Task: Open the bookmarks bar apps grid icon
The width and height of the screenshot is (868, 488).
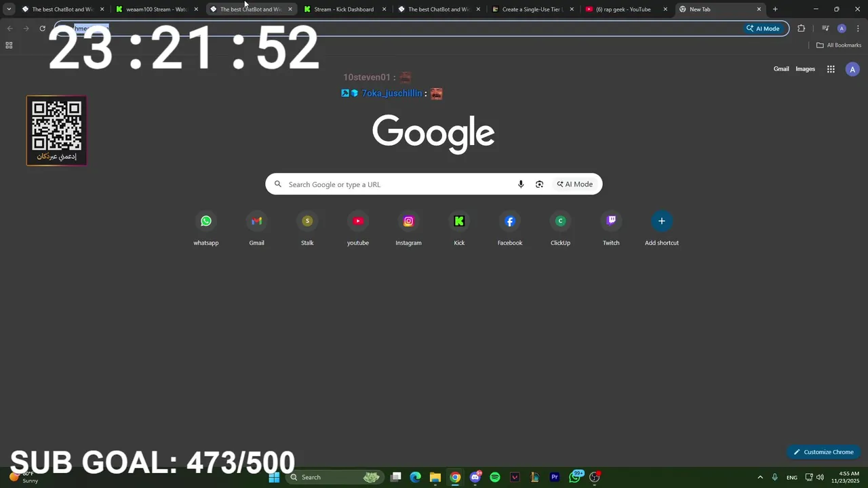Action: point(9,45)
